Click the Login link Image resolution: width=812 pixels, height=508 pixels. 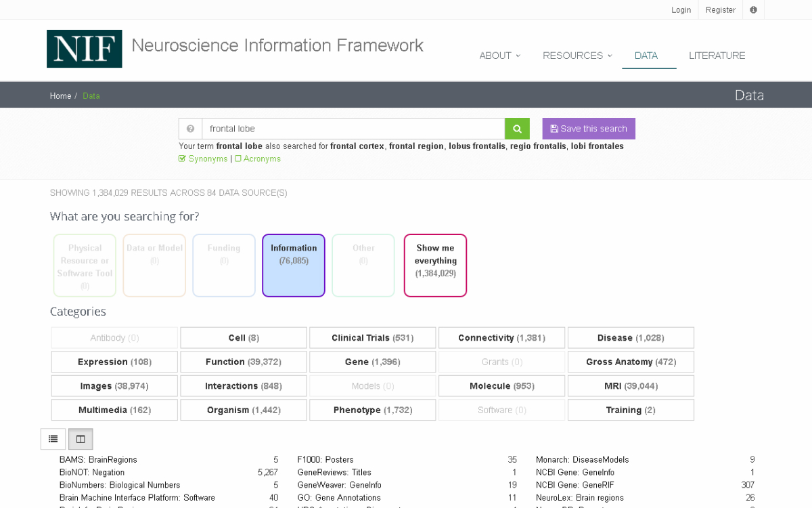pos(681,10)
